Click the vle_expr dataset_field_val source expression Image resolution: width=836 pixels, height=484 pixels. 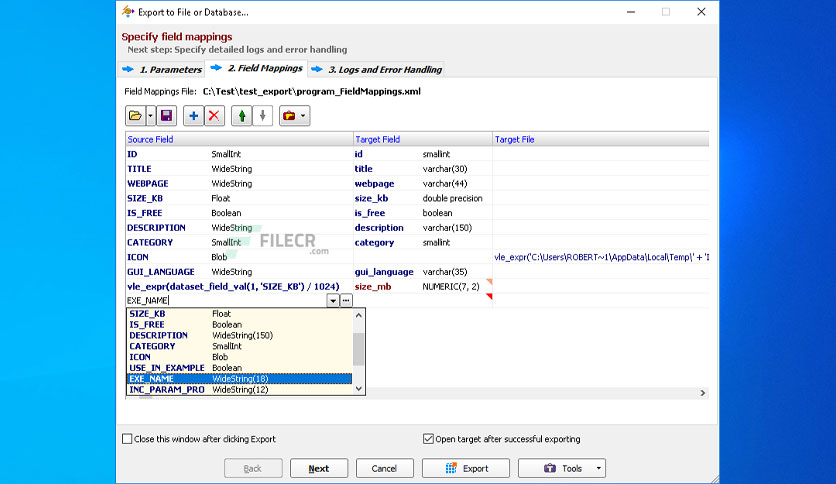tap(233, 286)
